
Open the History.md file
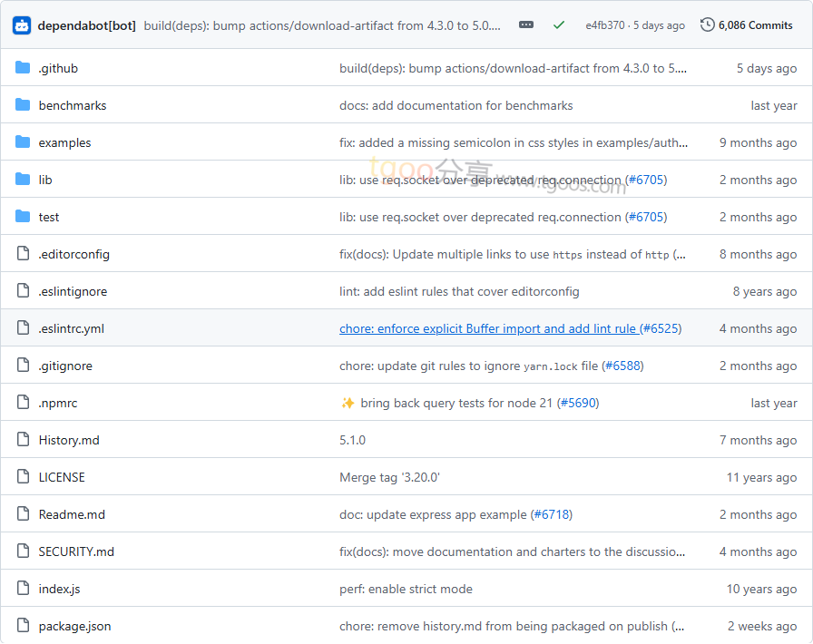click(69, 440)
